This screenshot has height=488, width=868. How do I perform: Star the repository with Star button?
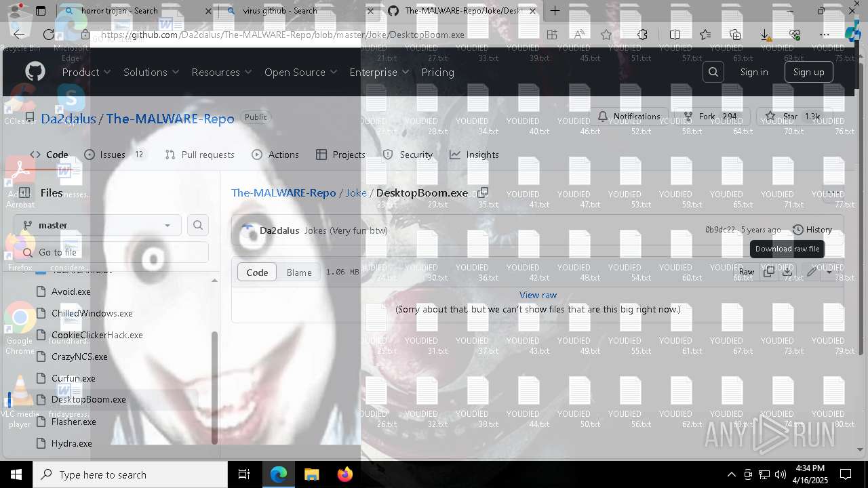tap(791, 117)
